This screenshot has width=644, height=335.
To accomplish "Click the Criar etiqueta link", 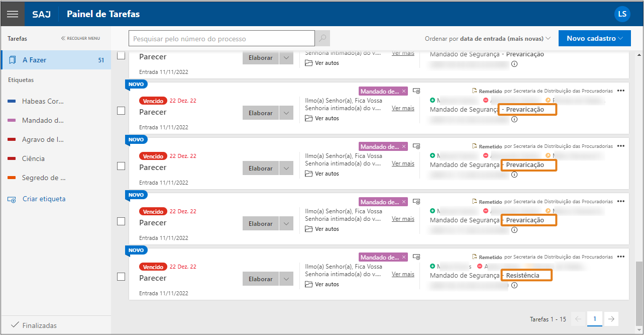I will click(x=44, y=199).
